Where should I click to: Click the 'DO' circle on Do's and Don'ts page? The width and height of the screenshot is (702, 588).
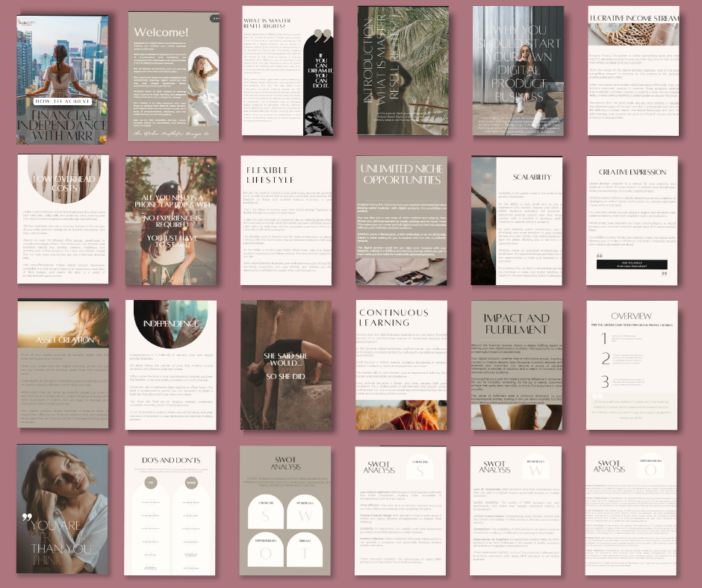point(150,482)
